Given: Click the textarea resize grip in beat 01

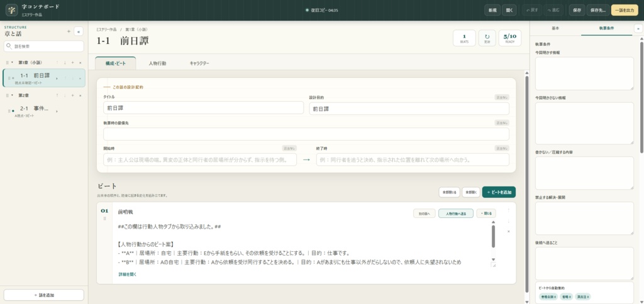Looking at the screenshot, I should 493,265.
